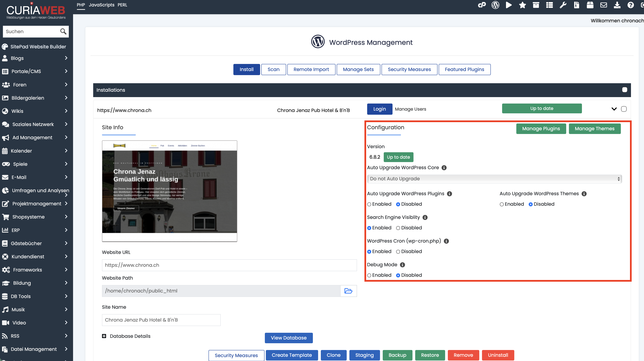
Task: Expand the Database Details section
Action: [104, 336]
